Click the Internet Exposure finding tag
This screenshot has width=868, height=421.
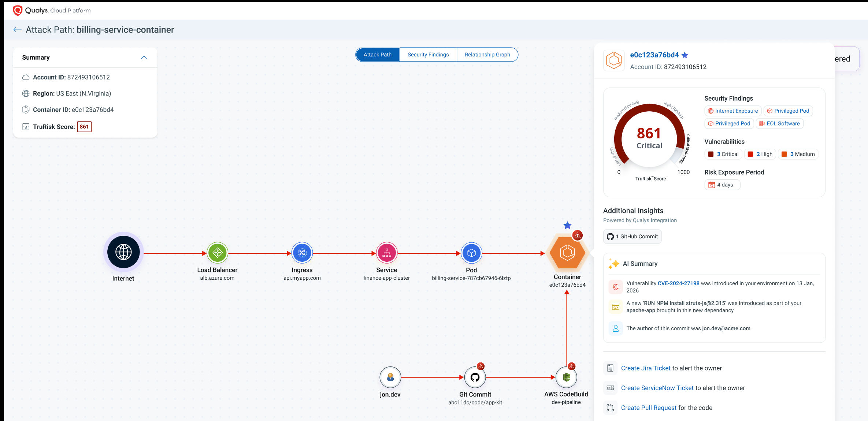tap(733, 111)
